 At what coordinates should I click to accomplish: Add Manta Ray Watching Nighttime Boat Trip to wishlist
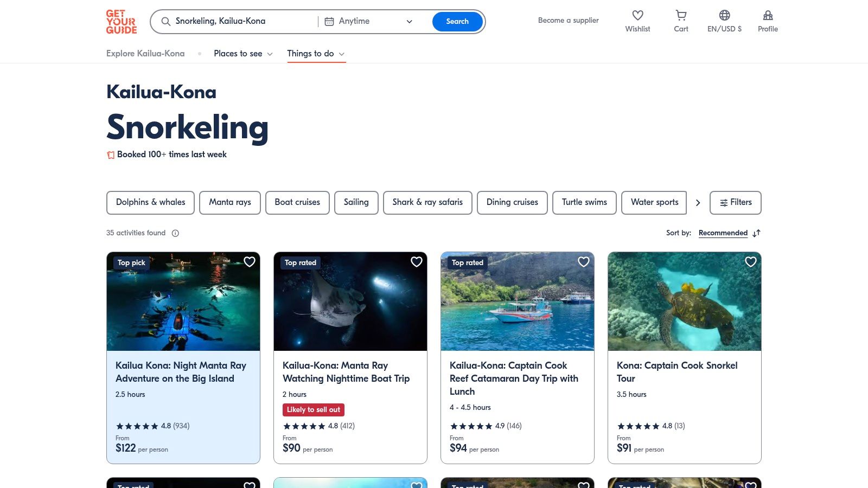coord(417,262)
